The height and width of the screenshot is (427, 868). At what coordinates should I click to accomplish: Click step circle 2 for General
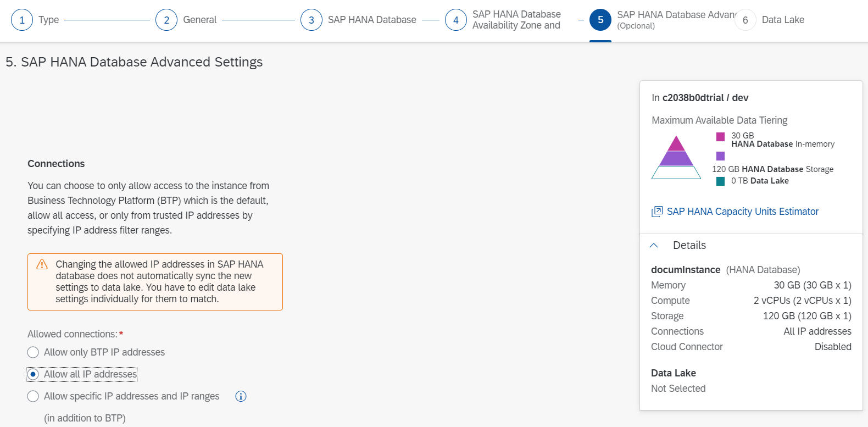tap(166, 20)
